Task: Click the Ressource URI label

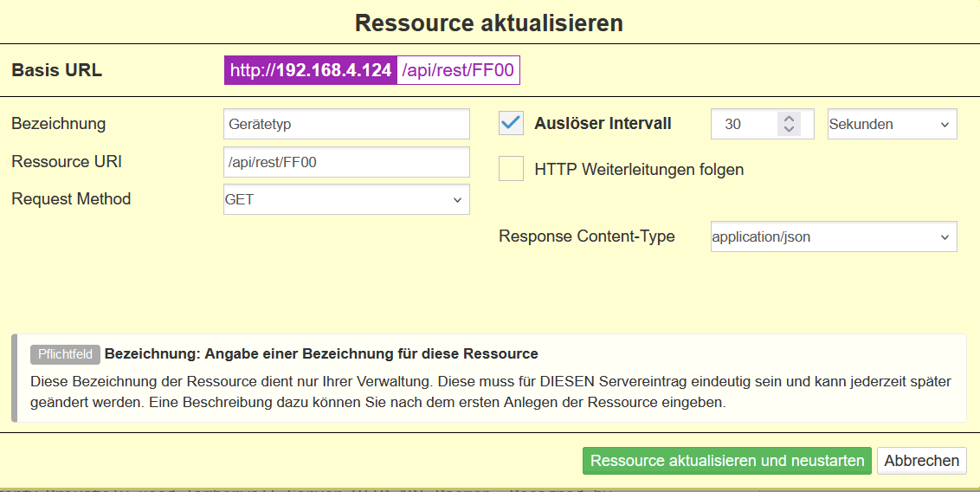Action: click(67, 161)
